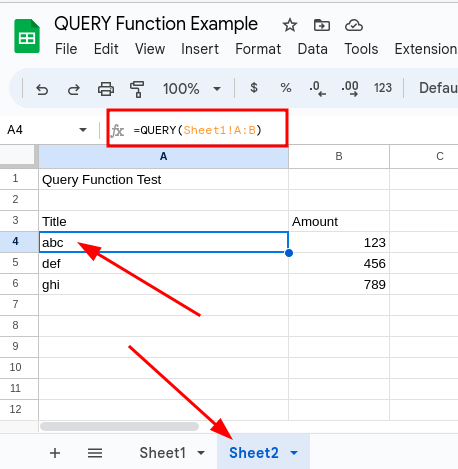The image size is (458, 469).
Task: Open the File menu
Action: (x=66, y=49)
